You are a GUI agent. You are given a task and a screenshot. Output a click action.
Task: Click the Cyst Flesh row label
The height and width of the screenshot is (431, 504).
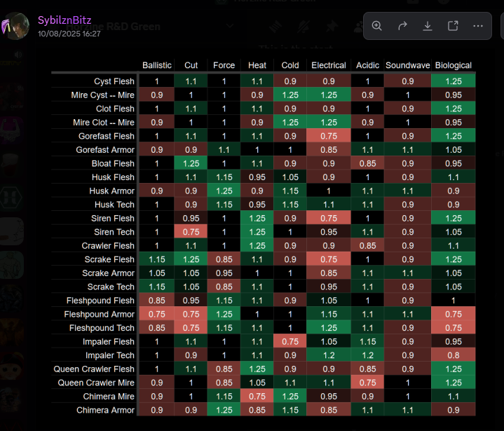114,81
